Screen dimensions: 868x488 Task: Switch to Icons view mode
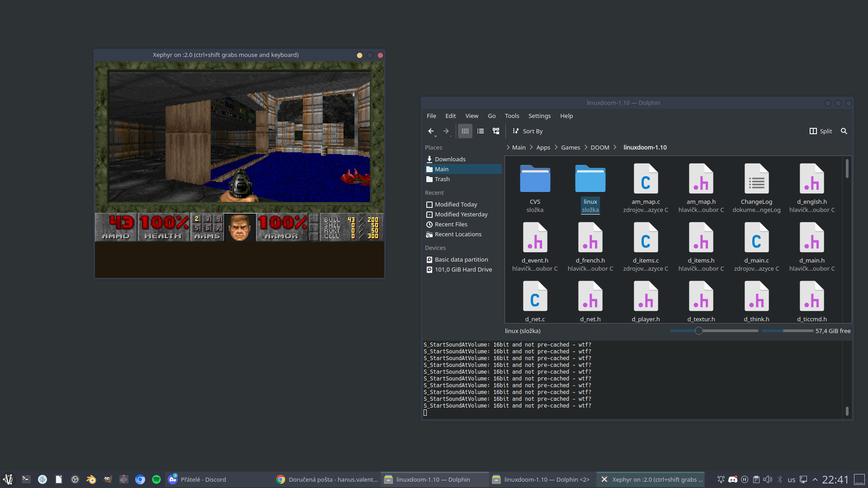tap(465, 131)
